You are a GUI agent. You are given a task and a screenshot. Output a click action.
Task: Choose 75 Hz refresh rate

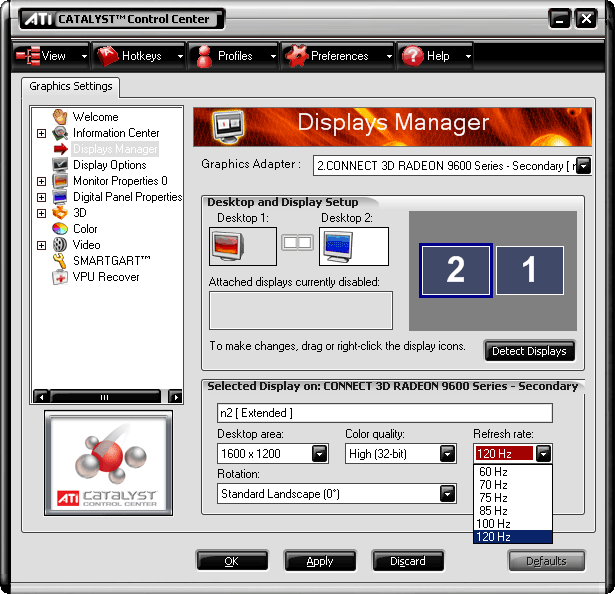[x=513, y=497]
